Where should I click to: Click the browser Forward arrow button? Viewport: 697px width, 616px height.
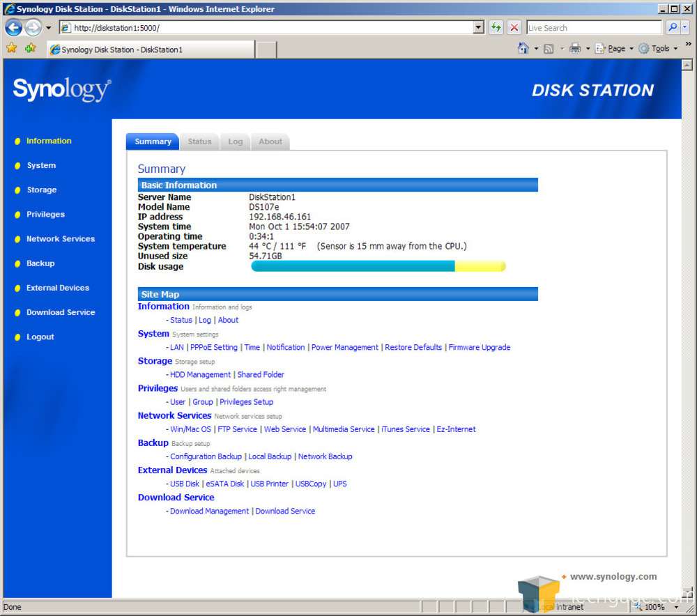33,28
